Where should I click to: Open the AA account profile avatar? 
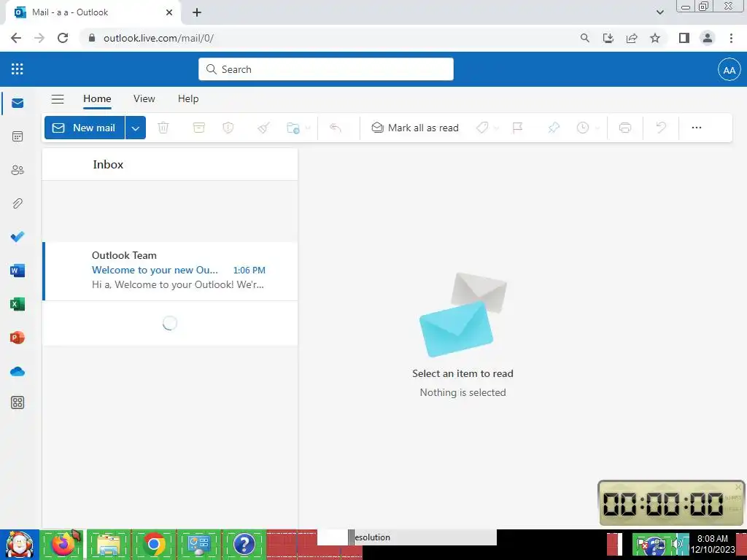point(729,70)
